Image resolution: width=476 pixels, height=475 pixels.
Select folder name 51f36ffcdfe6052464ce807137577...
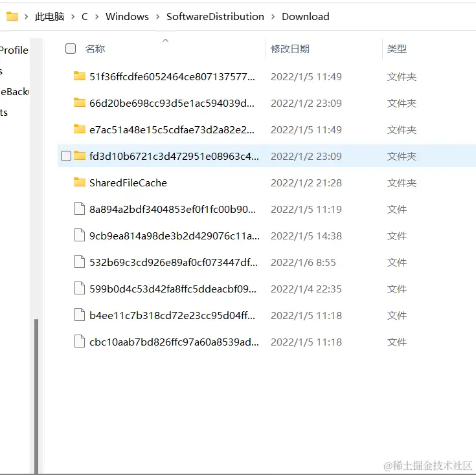click(x=172, y=77)
